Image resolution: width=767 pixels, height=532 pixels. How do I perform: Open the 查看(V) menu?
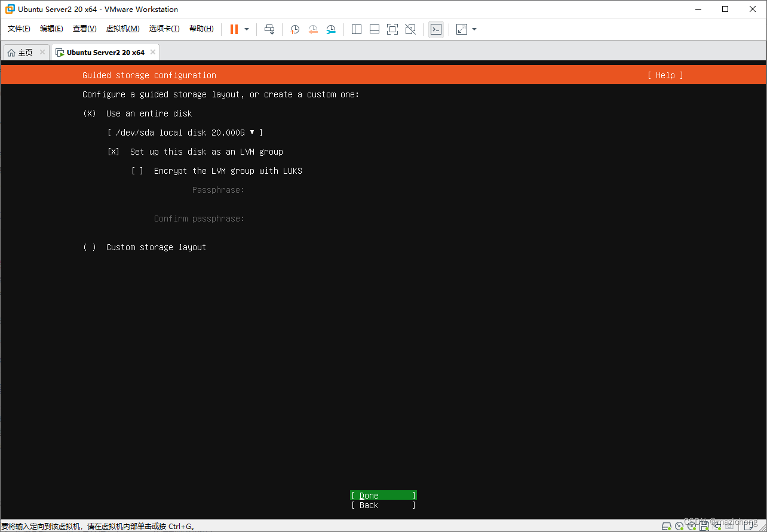pyautogui.click(x=84, y=29)
